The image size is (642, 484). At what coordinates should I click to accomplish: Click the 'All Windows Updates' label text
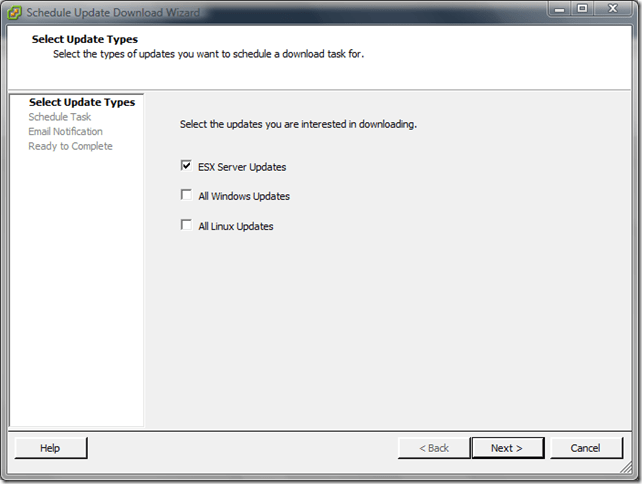(244, 196)
